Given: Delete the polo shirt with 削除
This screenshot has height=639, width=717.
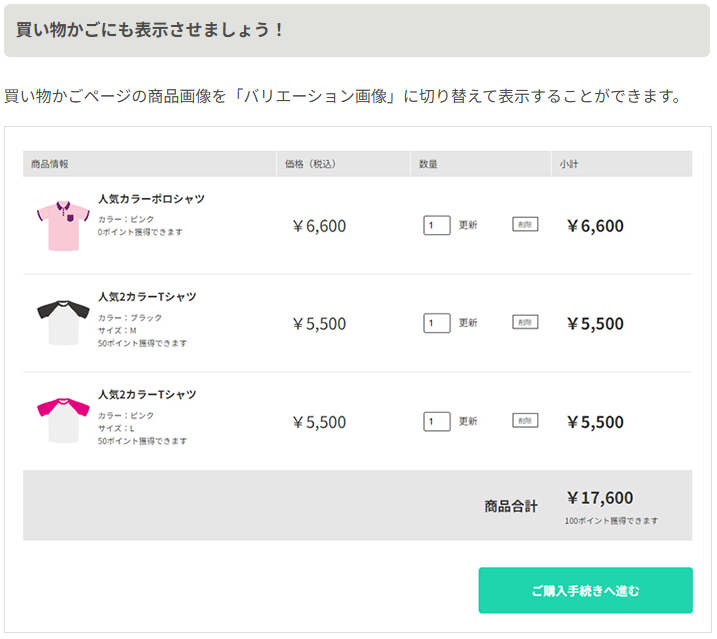Looking at the screenshot, I should (525, 225).
